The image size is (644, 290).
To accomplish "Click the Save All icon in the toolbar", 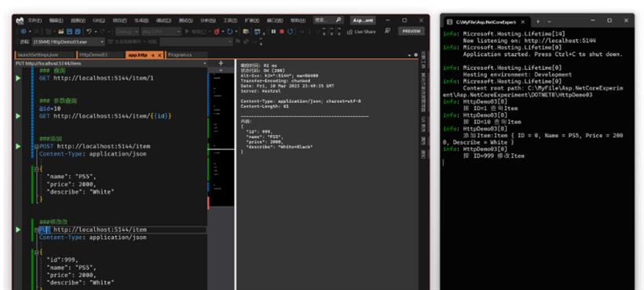I will click(78, 31).
